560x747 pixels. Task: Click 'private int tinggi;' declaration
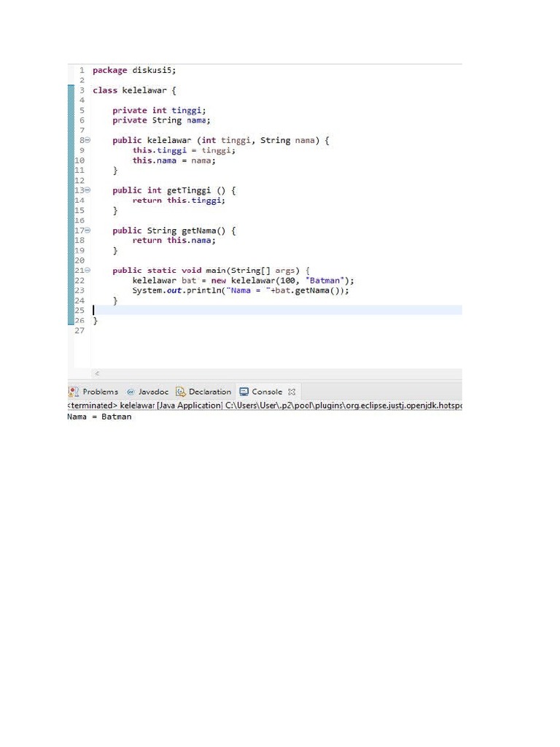click(x=159, y=110)
